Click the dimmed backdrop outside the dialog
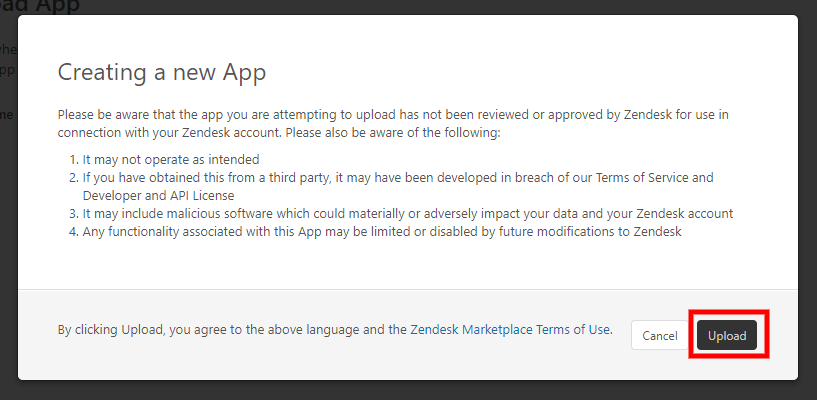Viewport: 817px width, 400px height. 807,208
